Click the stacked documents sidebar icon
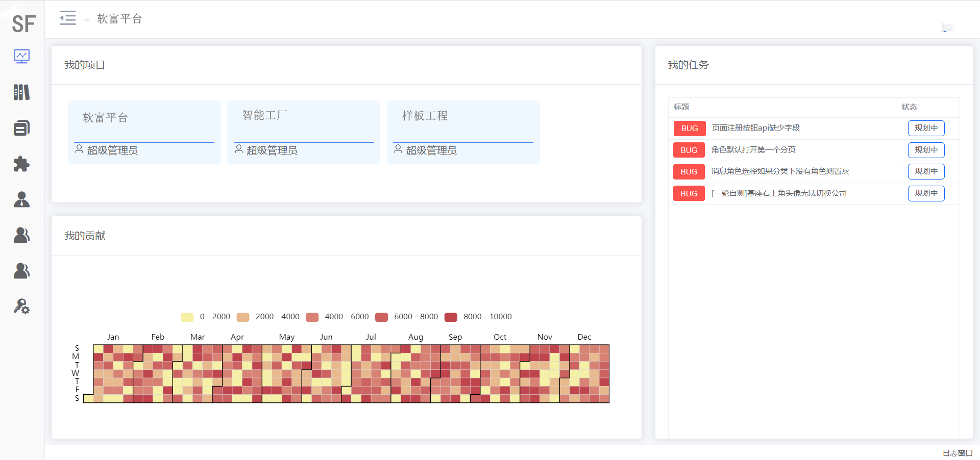The height and width of the screenshot is (460, 980). pos(21,128)
